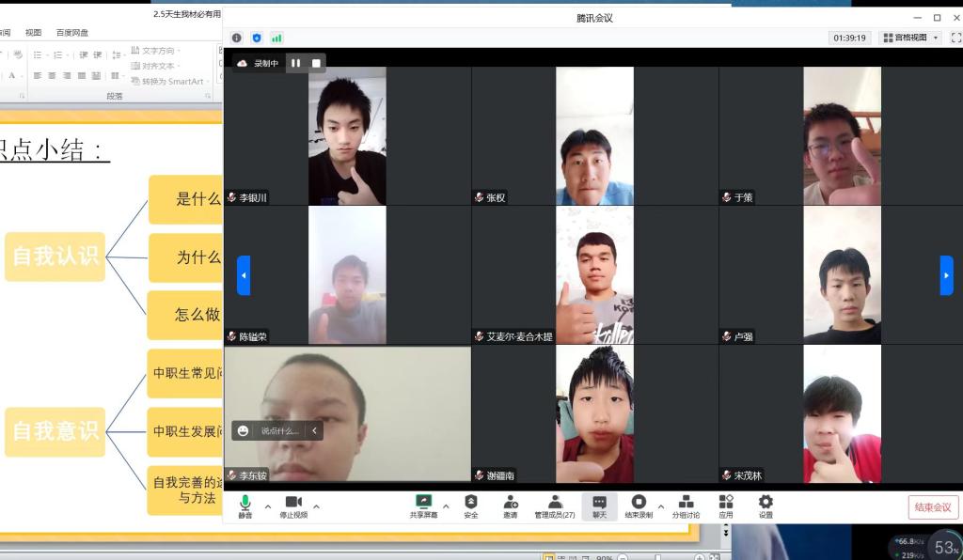The height and width of the screenshot is (560, 963).
Task: Open the Chat (聊天) panel
Action: coord(599,505)
